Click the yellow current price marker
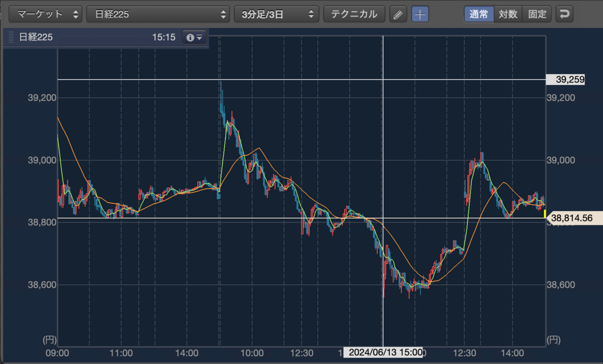Viewport: 603px width, 364px height. (x=545, y=214)
